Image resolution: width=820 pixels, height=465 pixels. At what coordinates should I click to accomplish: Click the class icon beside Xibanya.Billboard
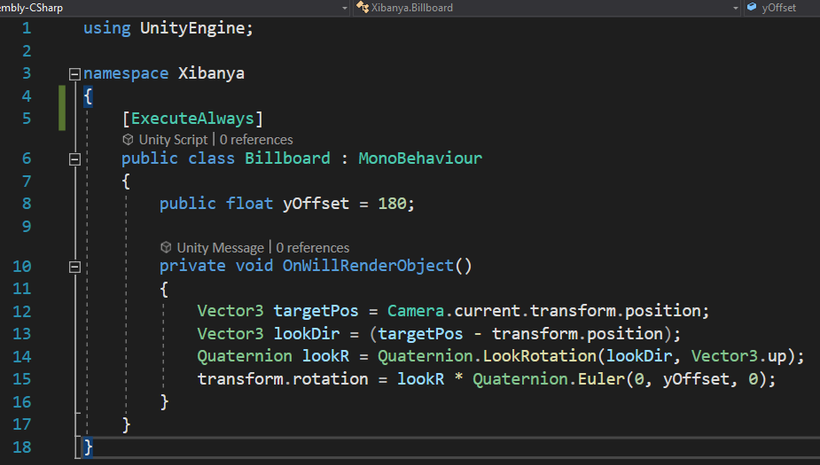362,7
